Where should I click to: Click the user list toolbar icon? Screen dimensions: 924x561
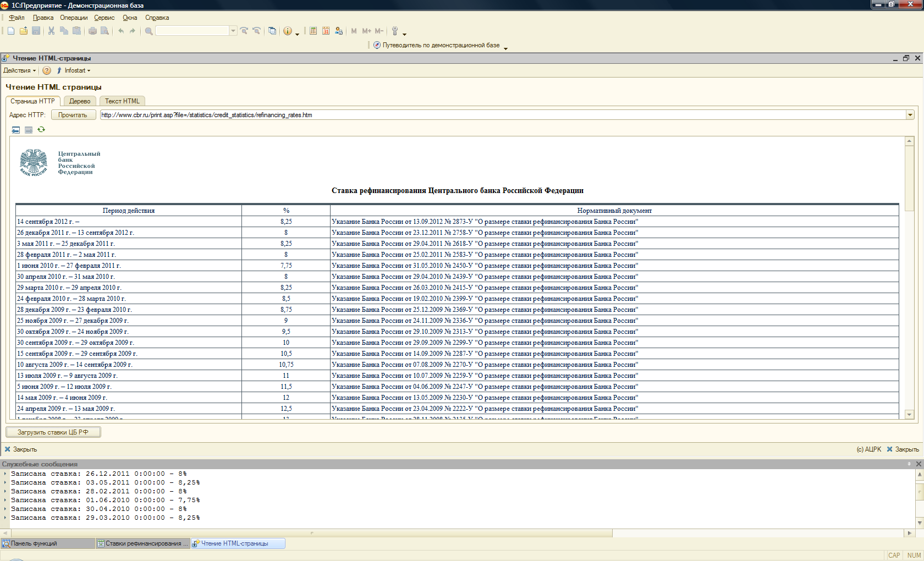click(x=339, y=31)
